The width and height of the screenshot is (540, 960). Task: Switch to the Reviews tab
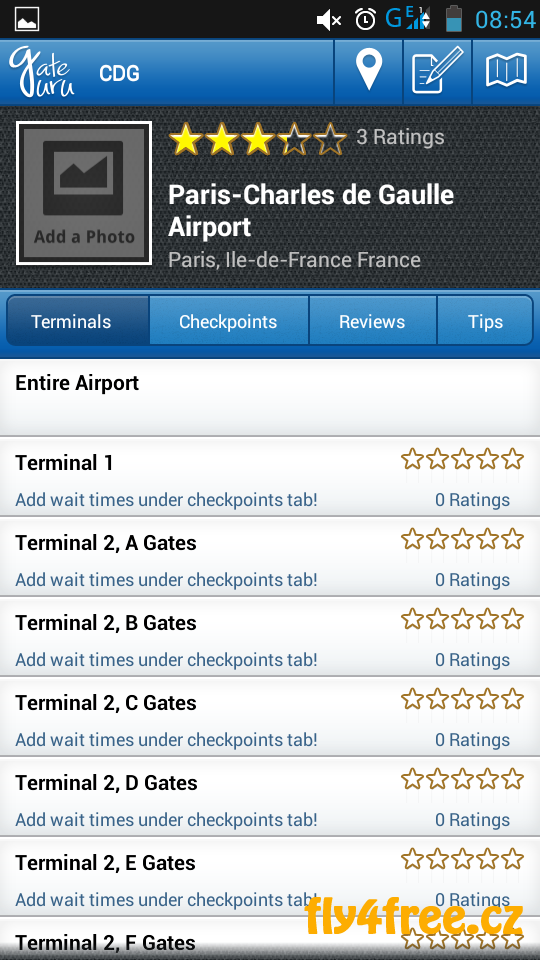pyautogui.click(x=372, y=321)
